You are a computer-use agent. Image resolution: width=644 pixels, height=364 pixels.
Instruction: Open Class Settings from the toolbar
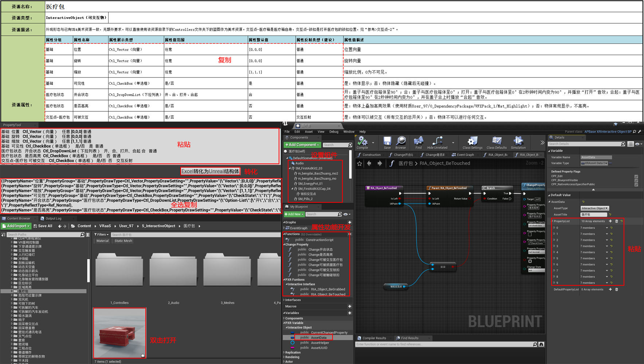point(472,142)
